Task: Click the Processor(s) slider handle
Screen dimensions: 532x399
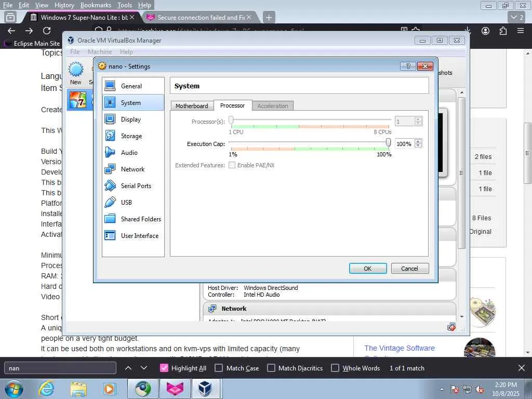Action: [231, 120]
